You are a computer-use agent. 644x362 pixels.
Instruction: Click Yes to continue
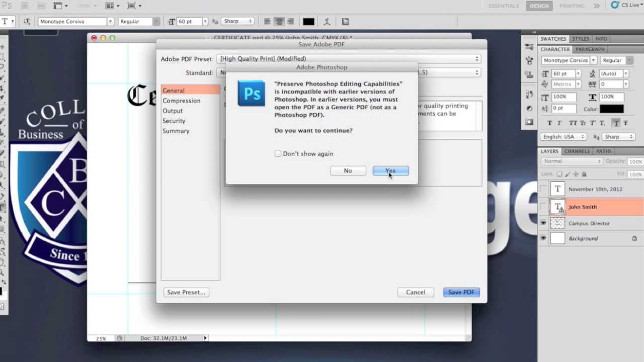tap(390, 170)
